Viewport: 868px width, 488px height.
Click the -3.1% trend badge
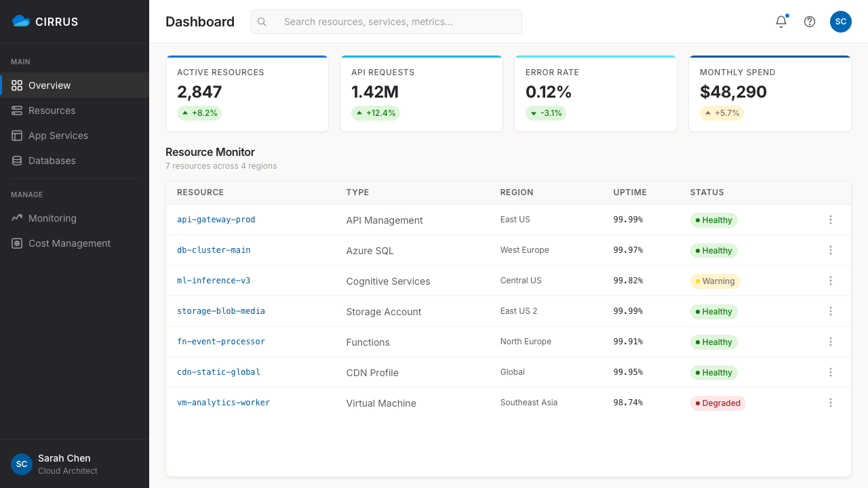pyautogui.click(x=546, y=113)
